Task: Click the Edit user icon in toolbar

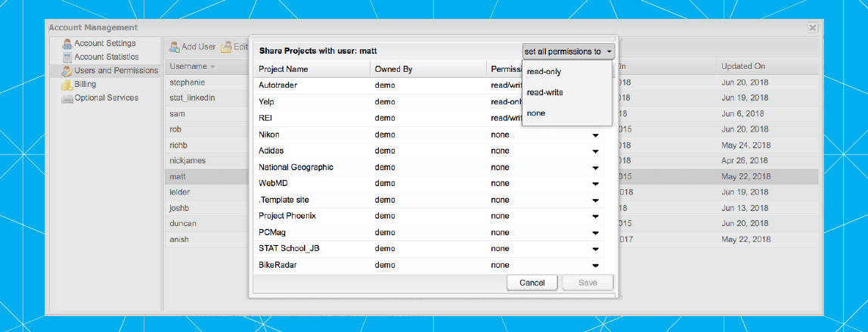Action: (x=225, y=47)
